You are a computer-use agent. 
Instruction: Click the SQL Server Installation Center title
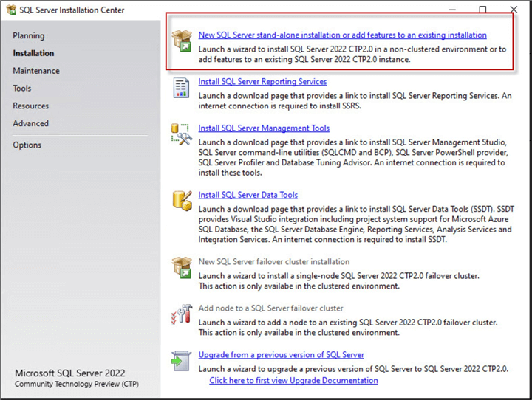pyautogui.click(x=72, y=10)
